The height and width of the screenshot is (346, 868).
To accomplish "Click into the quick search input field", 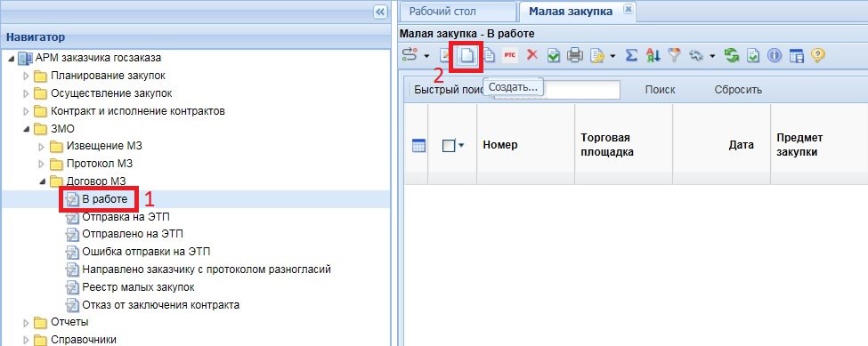I will pyautogui.click(x=556, y=90).
